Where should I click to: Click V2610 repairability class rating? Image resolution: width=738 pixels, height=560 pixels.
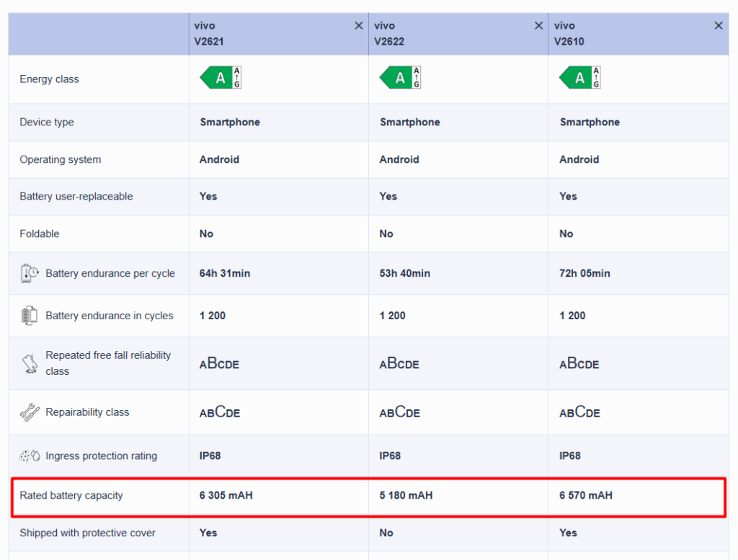click(x=580, y=412)
